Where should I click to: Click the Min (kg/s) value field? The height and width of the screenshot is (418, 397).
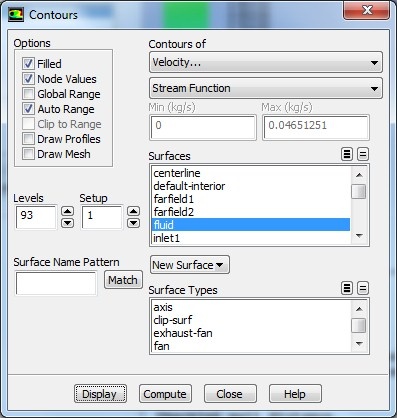tap(203, 127)
